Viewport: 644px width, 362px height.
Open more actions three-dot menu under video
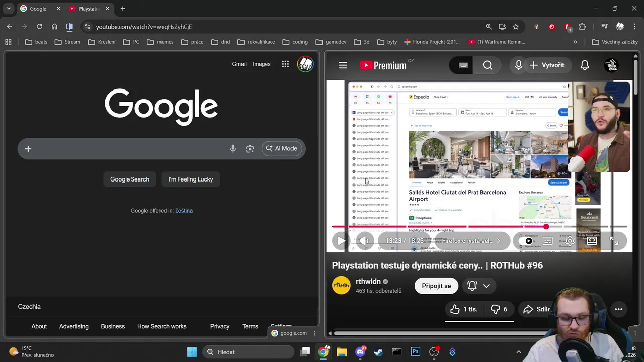(x=618, y=309)
